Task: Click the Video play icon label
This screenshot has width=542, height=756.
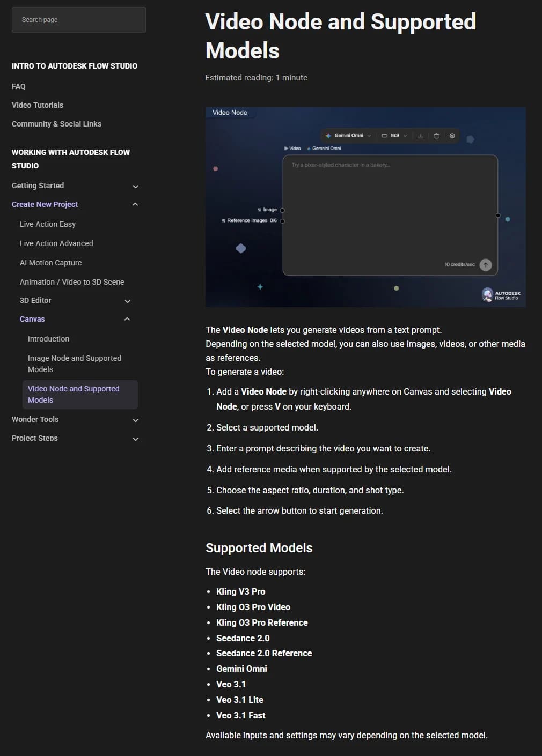Action: click(292, 149)
